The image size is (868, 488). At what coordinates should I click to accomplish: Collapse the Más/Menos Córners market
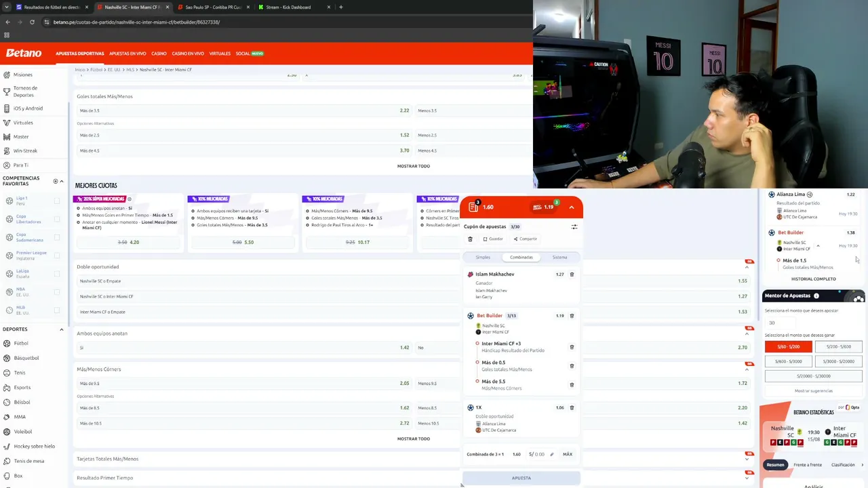pos(747,369)
